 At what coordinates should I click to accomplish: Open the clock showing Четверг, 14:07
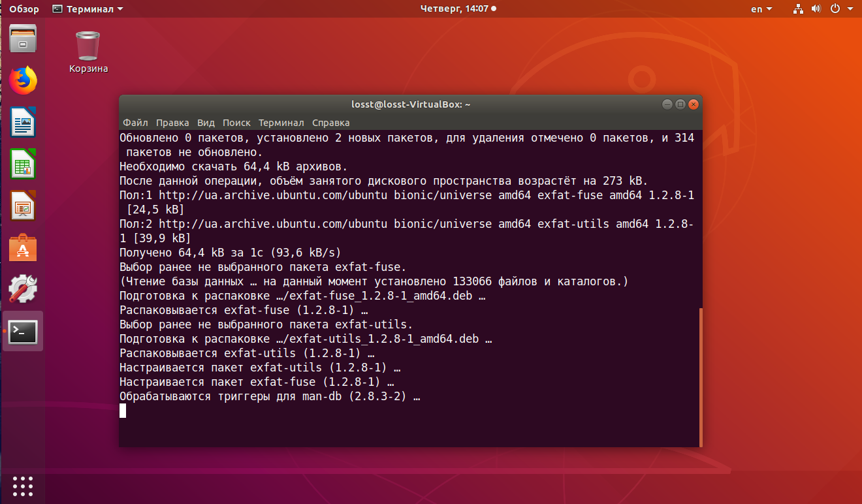tap(458, 9)
